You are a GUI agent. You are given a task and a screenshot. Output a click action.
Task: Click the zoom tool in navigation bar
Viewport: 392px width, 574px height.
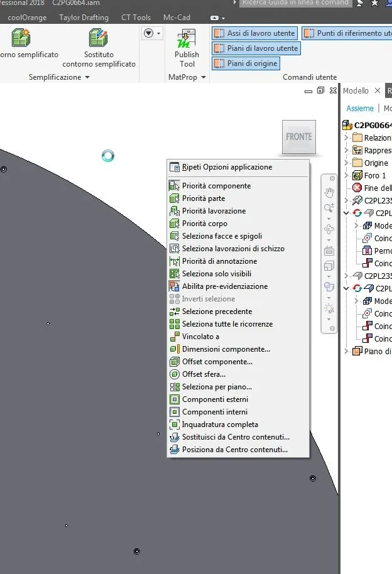[329, 208]
